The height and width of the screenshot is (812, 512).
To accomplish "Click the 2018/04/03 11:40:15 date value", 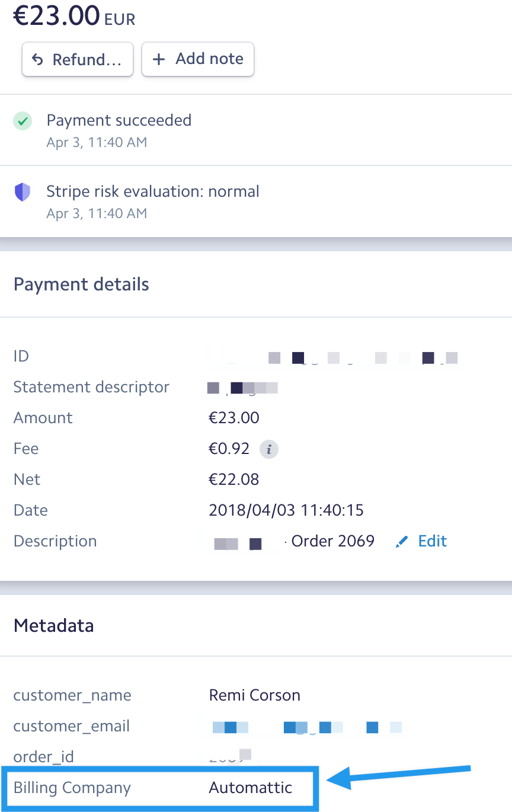I will (286, 510).
